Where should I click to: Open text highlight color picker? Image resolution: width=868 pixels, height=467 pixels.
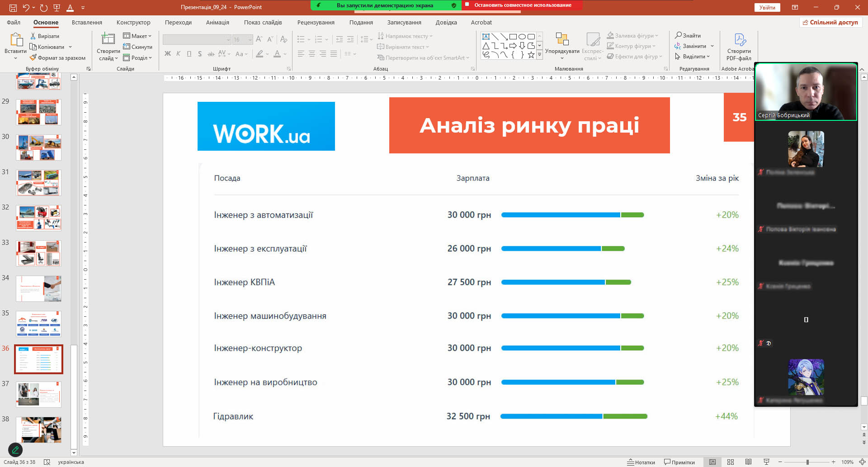coord(259,54)
